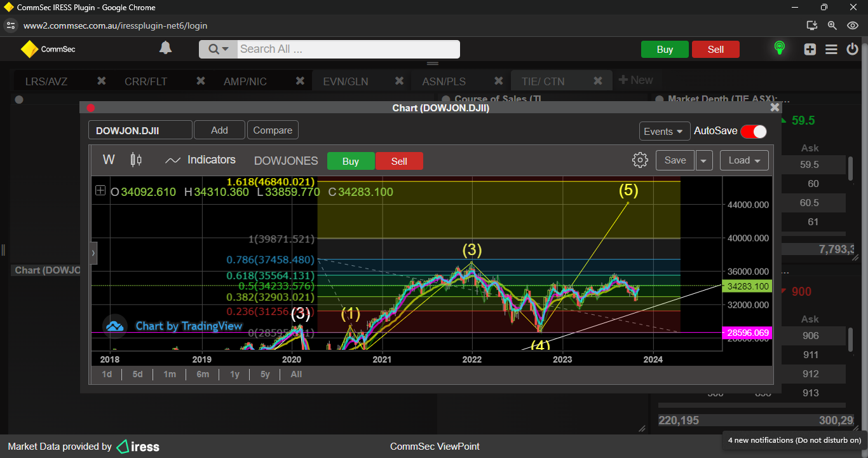The height and width of the screenshot is (458, 868).
Task: Select the 1d time range
Action: [107, 374]
